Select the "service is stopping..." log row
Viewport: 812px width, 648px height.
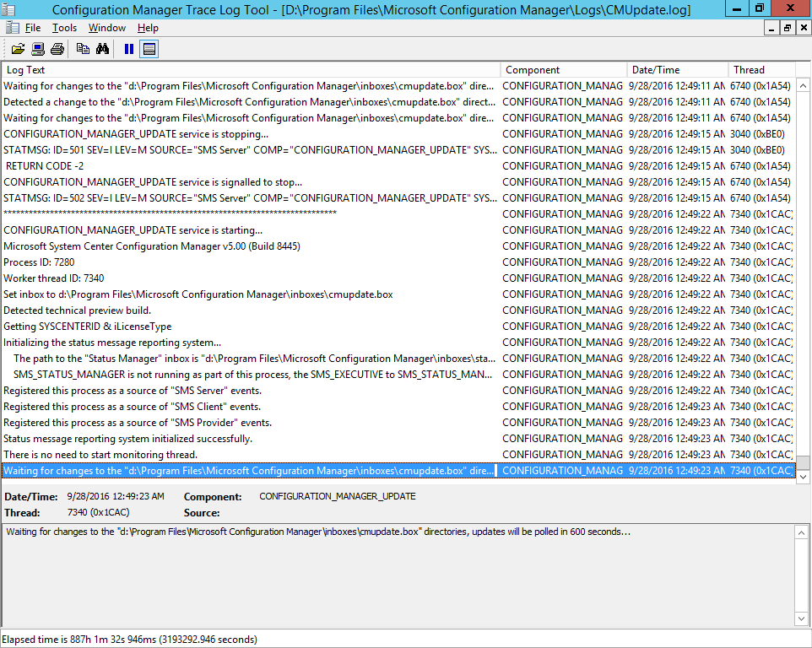point(398,134)
